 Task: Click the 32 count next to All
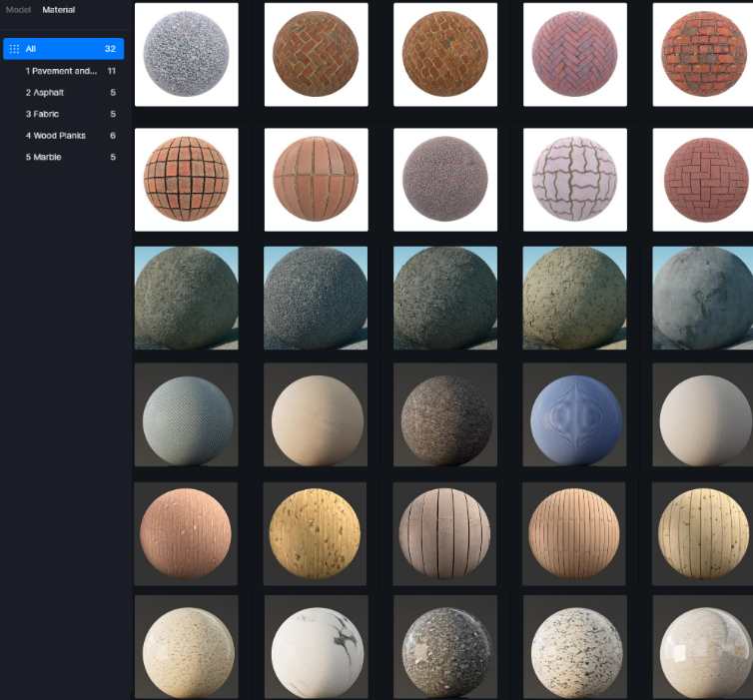tap(110, 49)
